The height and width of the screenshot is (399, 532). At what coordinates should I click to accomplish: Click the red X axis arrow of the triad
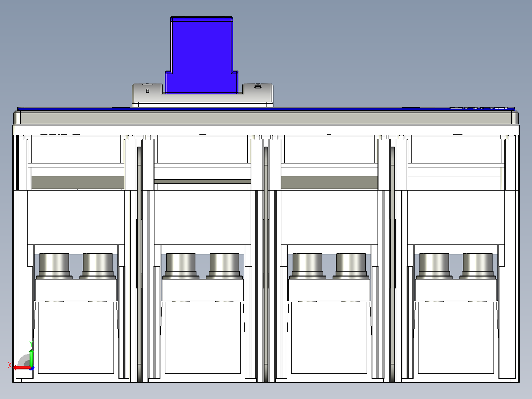tap(22, 367)
